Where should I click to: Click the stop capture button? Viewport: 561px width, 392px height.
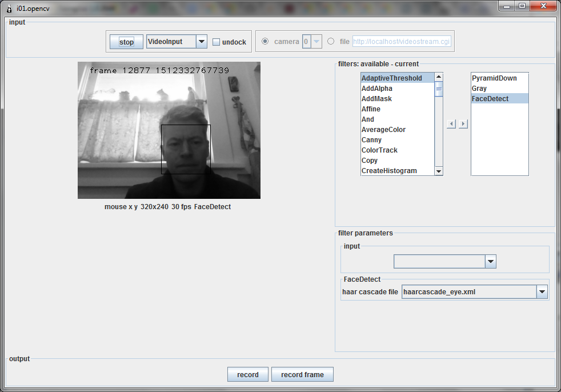tap(126, 42)
